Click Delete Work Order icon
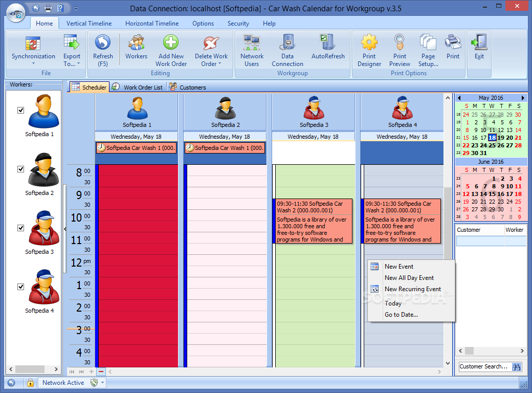The image size is (532, 393). (x=211, y=43)
